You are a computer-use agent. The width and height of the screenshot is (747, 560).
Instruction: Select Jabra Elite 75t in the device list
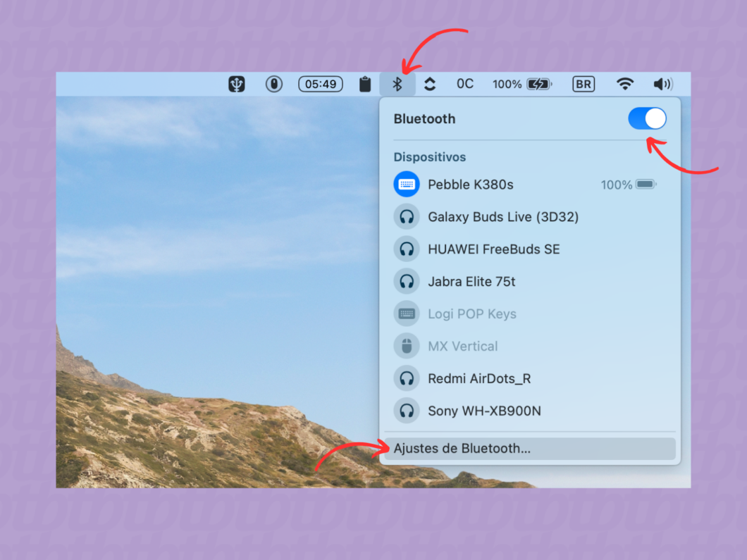click(472, 281)
